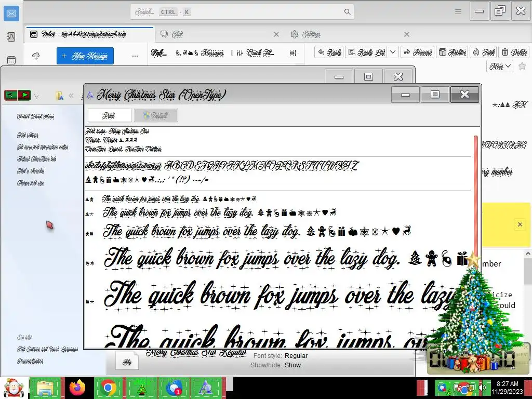The image size is (532, 399).
Task: Open Control Panel Home link
Action: (x=36, y=117)
